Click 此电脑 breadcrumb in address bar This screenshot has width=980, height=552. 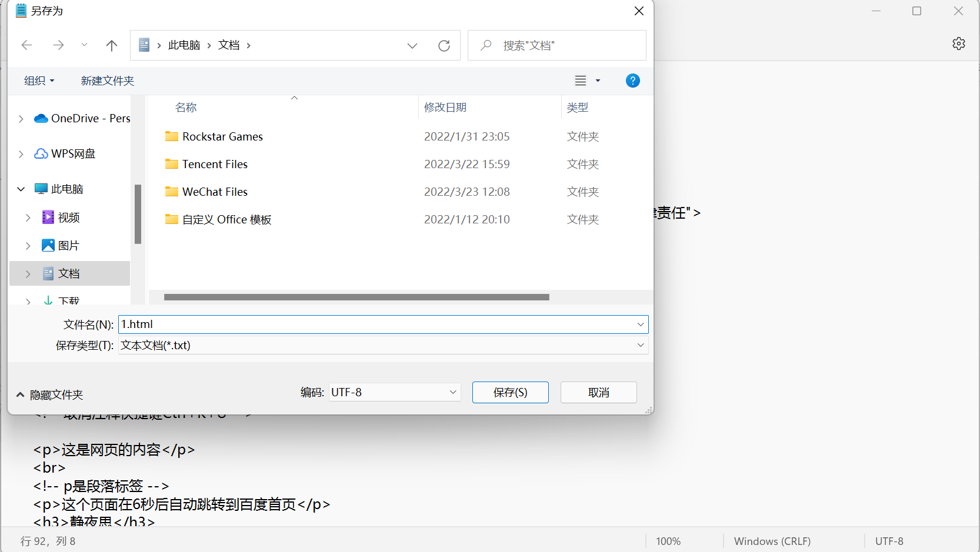coord(184,45)
